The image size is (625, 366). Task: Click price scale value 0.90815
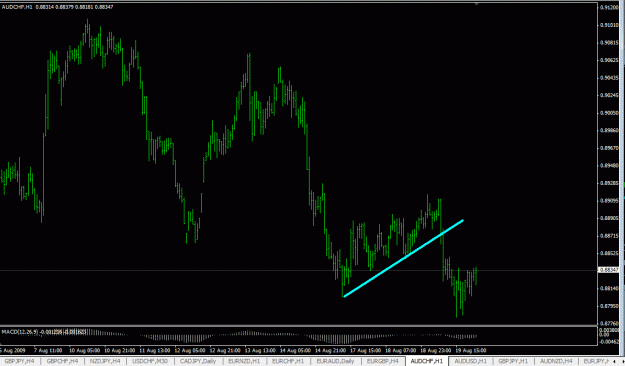coord(609,43)
